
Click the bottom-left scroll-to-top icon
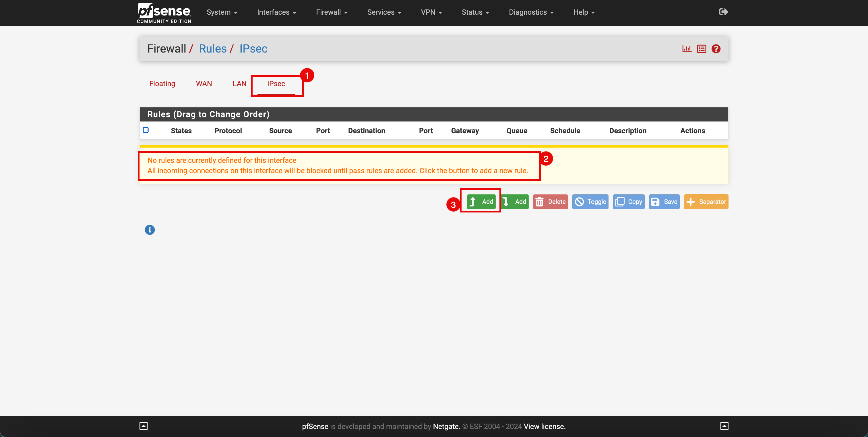click(144, 426)
